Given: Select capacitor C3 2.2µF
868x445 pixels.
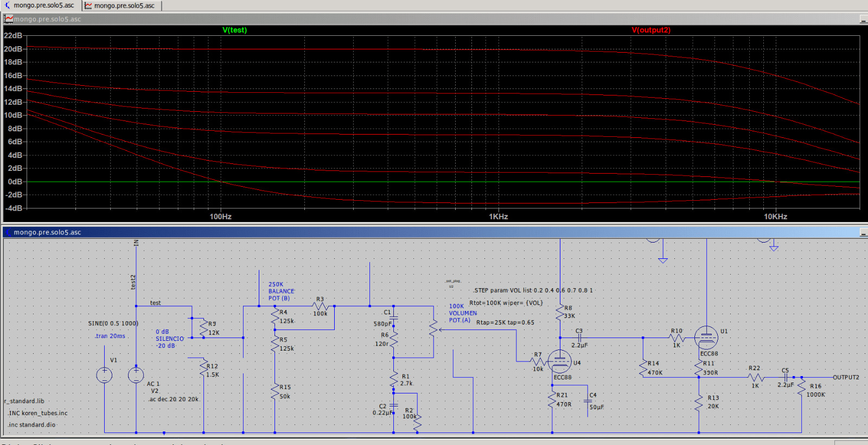Looking at the screenshot, I should point(579,338).
